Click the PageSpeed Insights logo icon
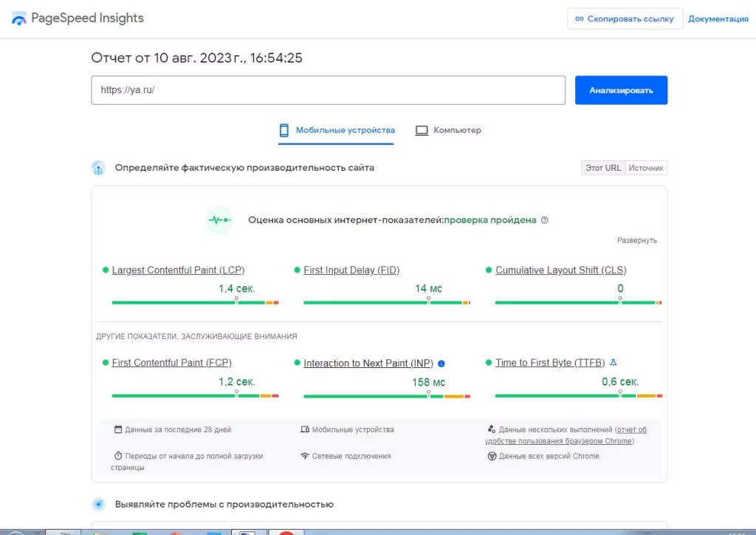 18,18
